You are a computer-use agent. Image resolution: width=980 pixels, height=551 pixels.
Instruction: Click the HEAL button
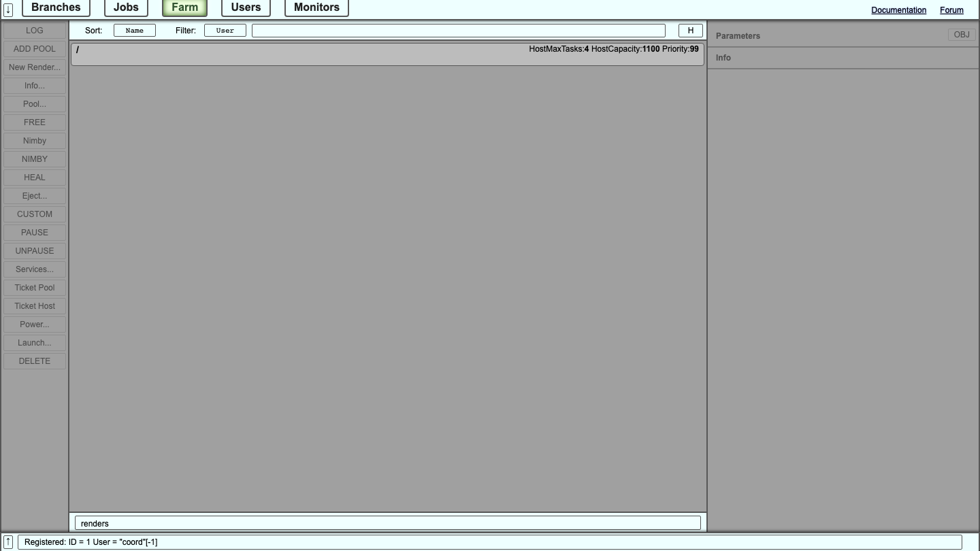35,178
